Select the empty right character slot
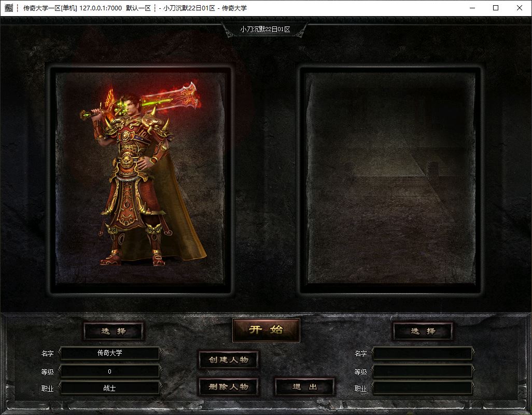Viewport: 532px width, 415px height. click(x=390, y=180)
